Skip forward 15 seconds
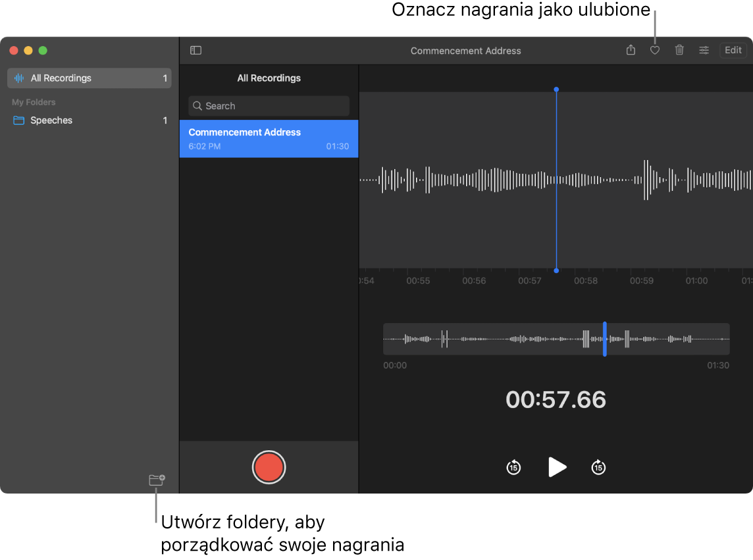Screen dimensions: 753x560 click(598, 467)
